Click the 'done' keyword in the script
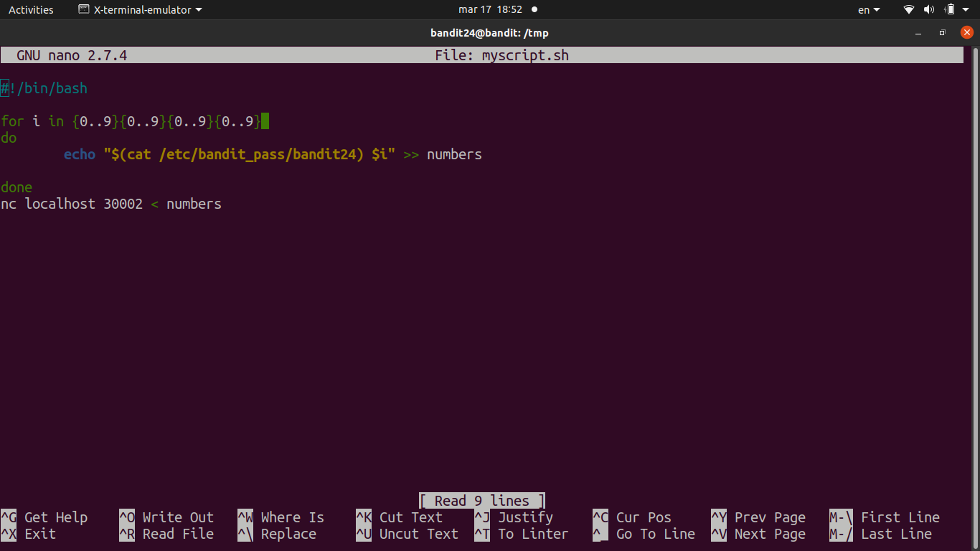The width and height of the screenshot is (980, 551). coord(17,187)
